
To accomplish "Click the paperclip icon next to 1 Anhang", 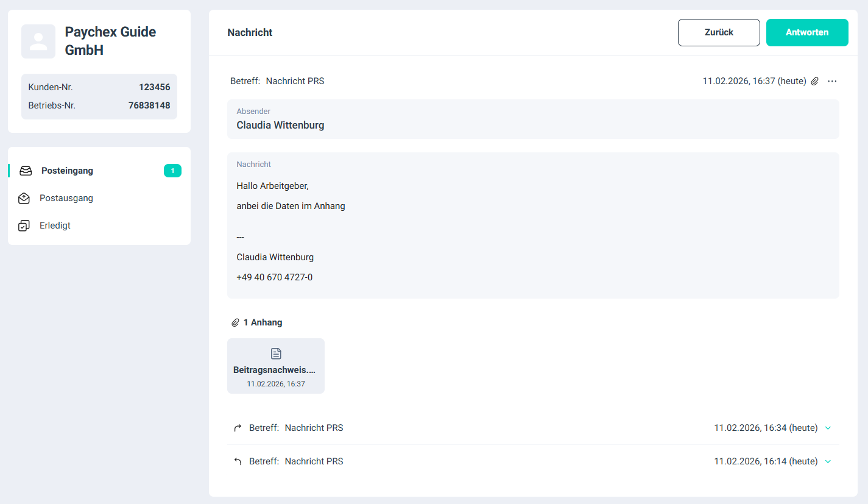I will pyautogui.click(x=235, y=322).
